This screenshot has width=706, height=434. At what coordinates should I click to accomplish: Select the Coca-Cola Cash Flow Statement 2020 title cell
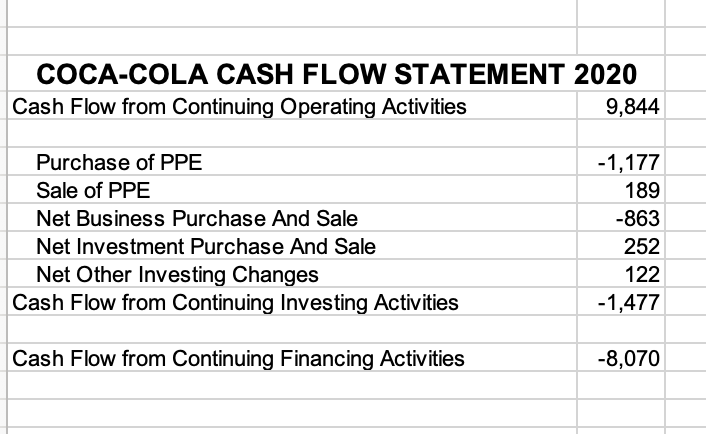(x=336, y=74)
